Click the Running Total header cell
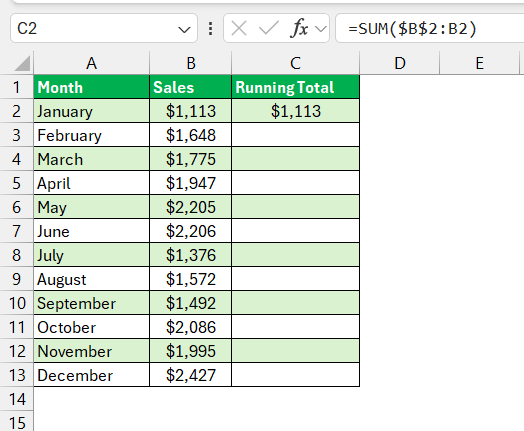 pos(295,87)
